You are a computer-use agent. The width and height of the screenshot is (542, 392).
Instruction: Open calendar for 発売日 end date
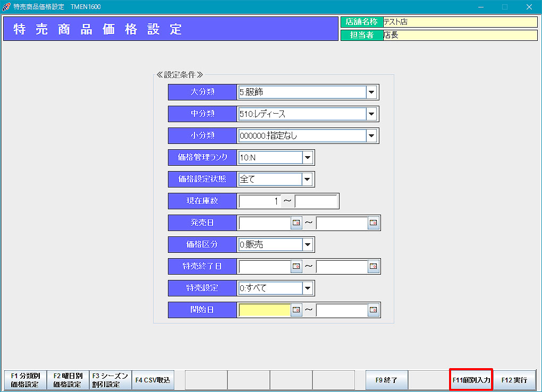coord(374,223)
